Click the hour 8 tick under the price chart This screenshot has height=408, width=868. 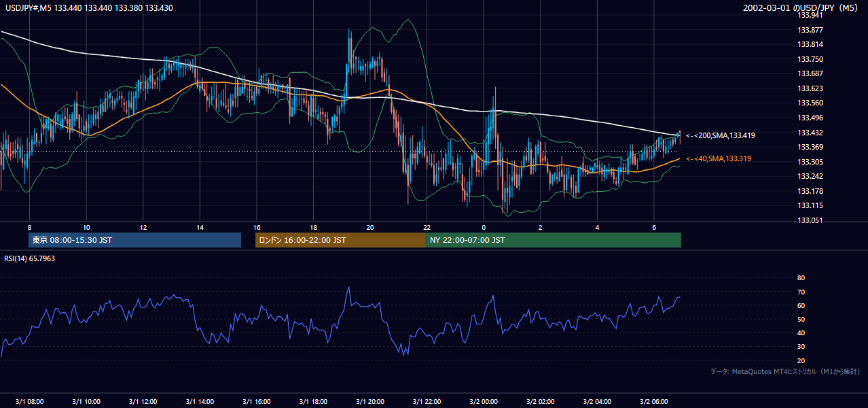[x=29, y=226]
